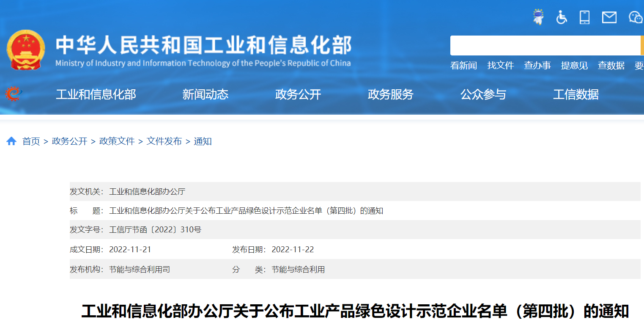Click category value 节能与综合利用

click(x=298, y=269)
